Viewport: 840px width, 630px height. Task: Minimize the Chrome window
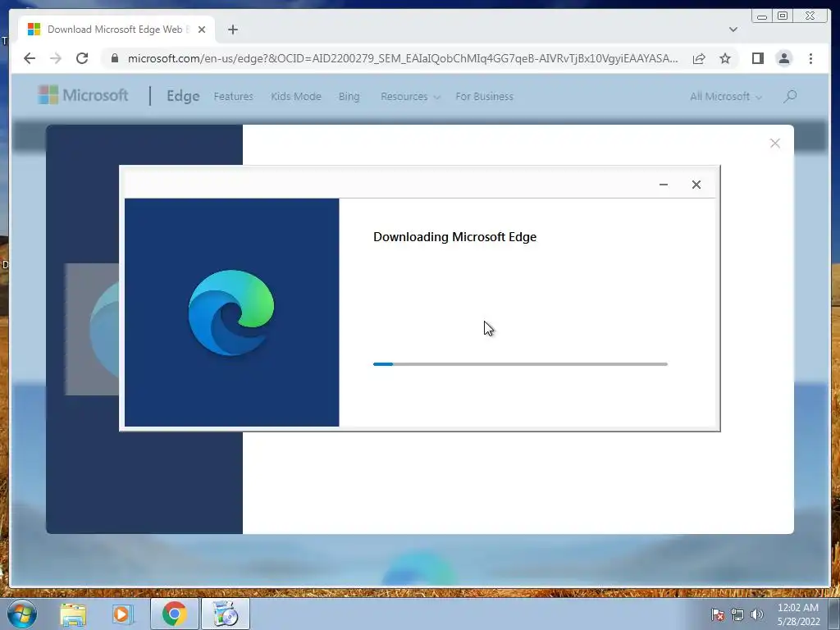click(762, 16)
